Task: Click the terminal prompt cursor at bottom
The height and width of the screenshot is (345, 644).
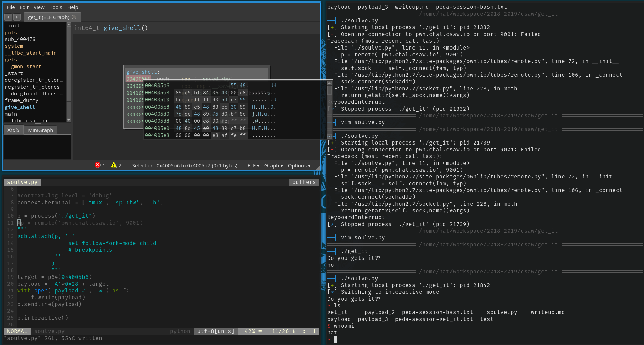Action: [336, 340]
